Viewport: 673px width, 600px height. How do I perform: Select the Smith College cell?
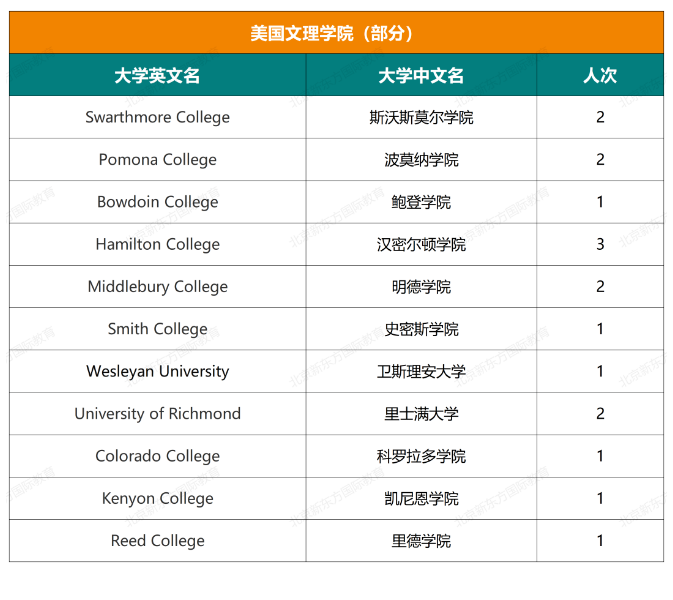coord(158,329)
